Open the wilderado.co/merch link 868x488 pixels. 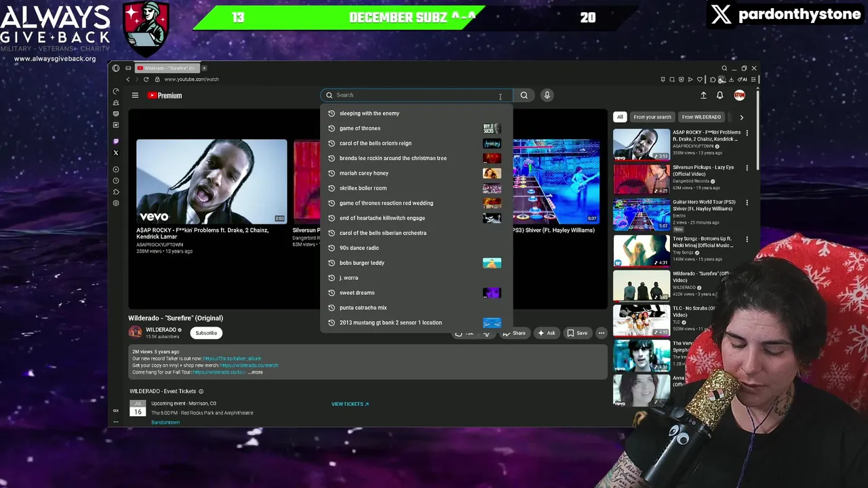248,365
